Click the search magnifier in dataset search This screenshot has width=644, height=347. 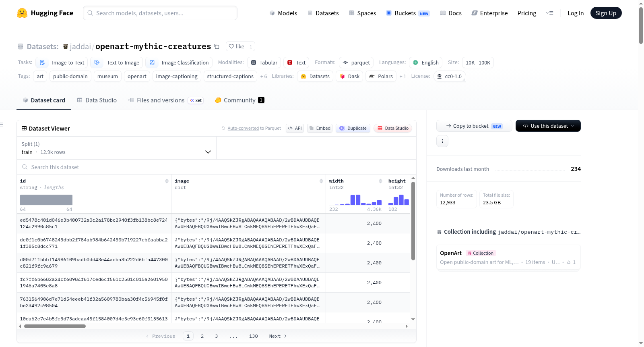(x=25, y=167)
